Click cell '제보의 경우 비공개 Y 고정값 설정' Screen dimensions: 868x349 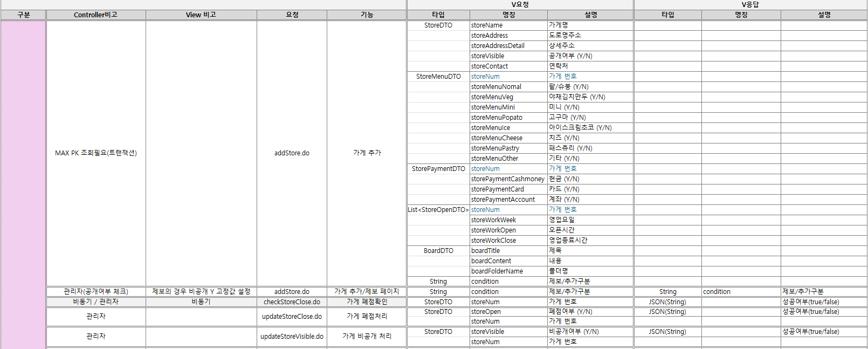pyautogui.click(x=201, y=292)
